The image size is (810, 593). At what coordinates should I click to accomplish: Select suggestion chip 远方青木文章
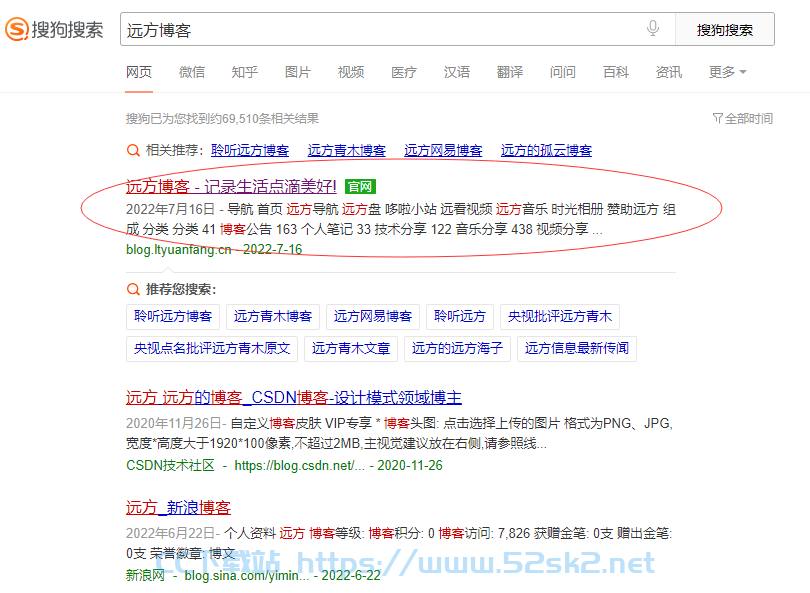click(351, 348)
